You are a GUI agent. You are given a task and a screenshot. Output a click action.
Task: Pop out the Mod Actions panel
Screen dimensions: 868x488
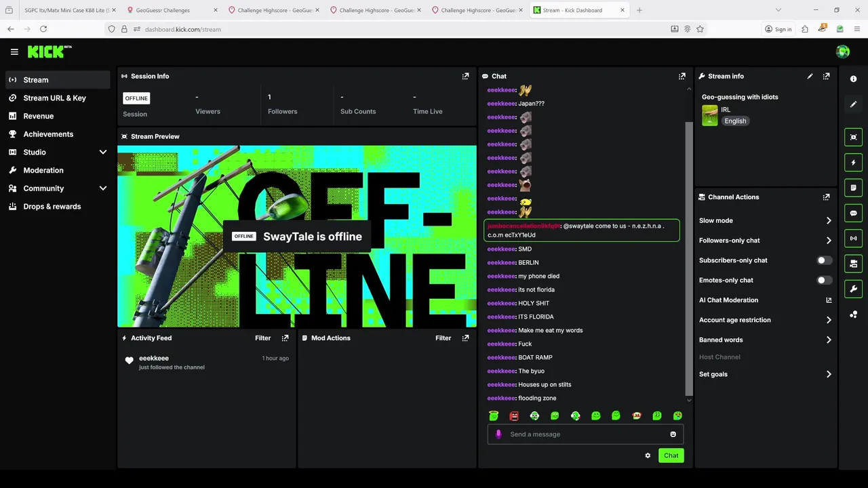point(465,338)
